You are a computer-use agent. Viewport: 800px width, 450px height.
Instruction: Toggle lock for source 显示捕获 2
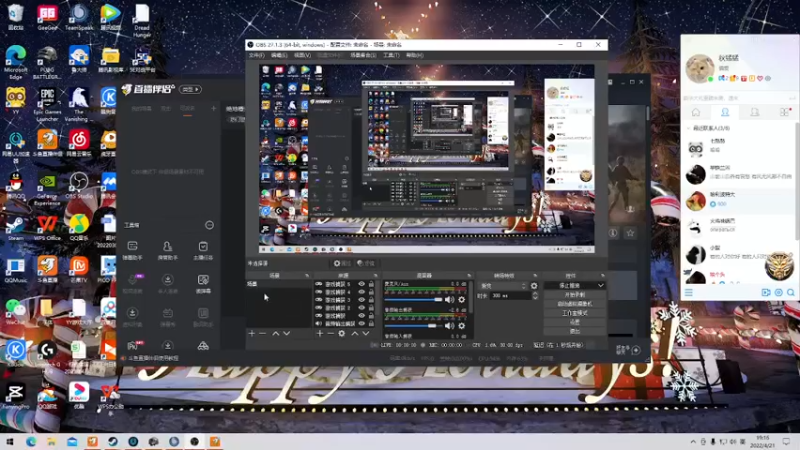(x=371, y=308)
